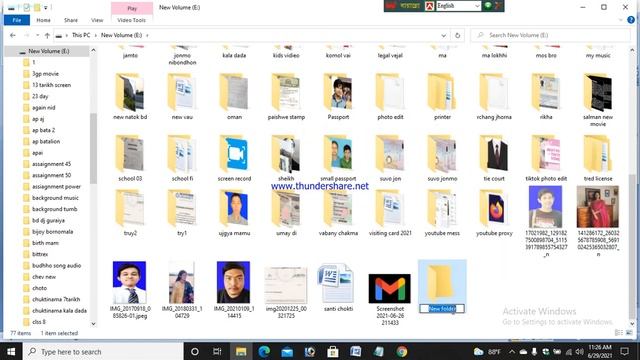
Task: Open the Windows Start menu
Action: pyautogui.click(x=11, y=351)
